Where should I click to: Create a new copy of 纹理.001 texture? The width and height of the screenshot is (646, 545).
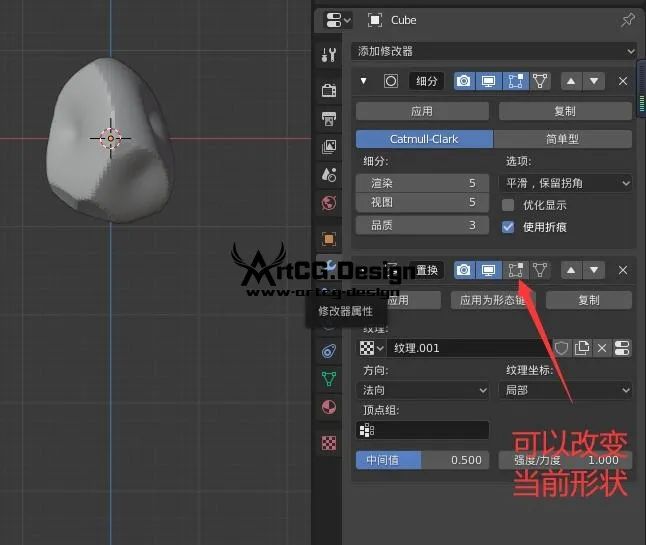[x=582, y=348]
